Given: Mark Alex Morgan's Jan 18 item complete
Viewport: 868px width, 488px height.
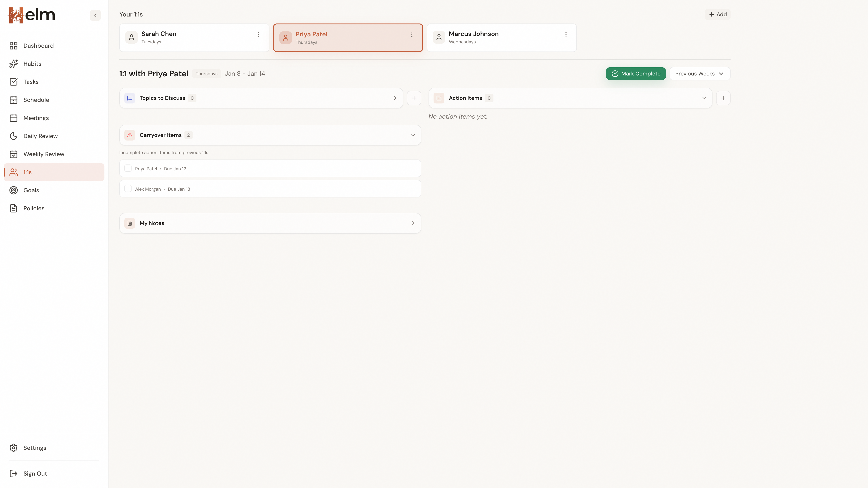Looking at the screenshot, I should (128, 189).
